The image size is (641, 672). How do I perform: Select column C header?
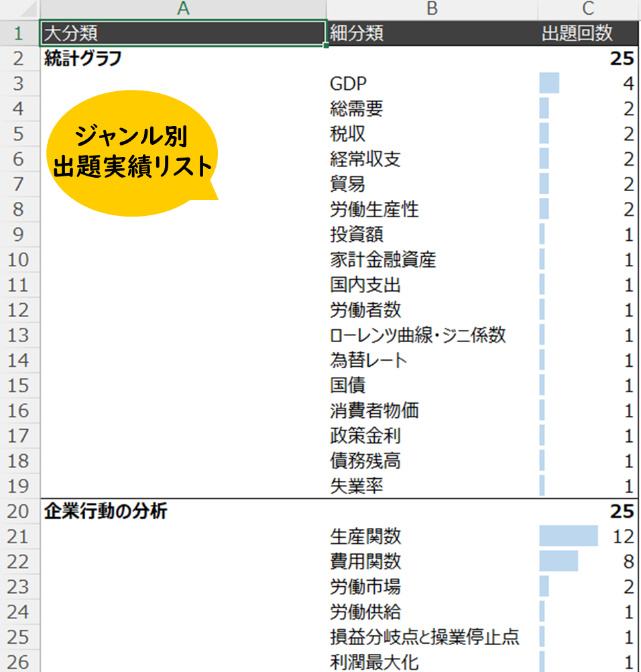pos(588,8)
